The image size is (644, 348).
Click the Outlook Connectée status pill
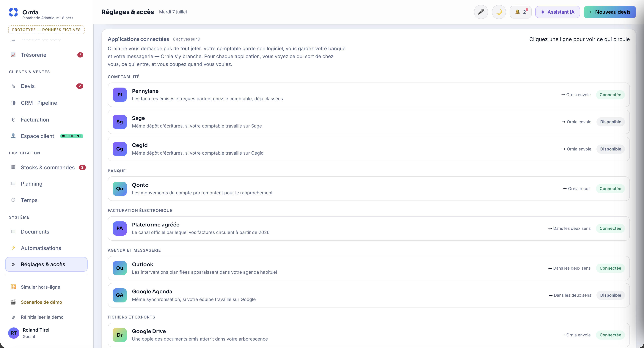click(x=610, y=268)
